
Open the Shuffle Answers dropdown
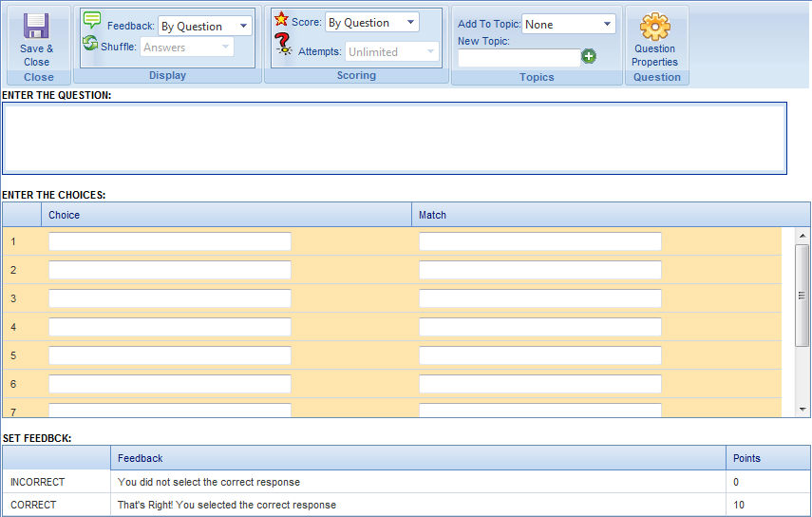coord(186,48)
